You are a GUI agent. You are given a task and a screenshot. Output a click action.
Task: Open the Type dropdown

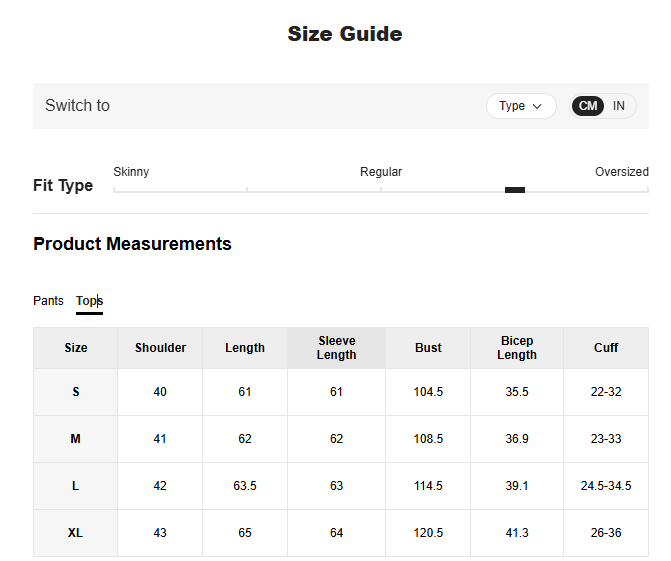pos(520,106)
